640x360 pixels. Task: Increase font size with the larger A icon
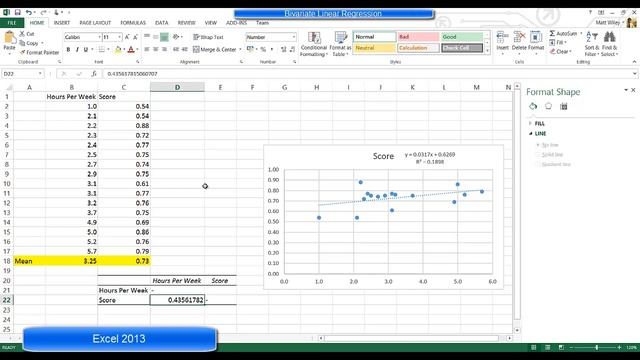127,37
